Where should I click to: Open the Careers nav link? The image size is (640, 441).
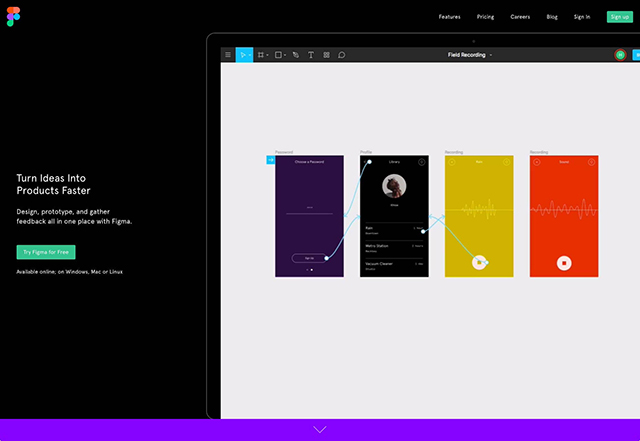click(x=520, y=17)
